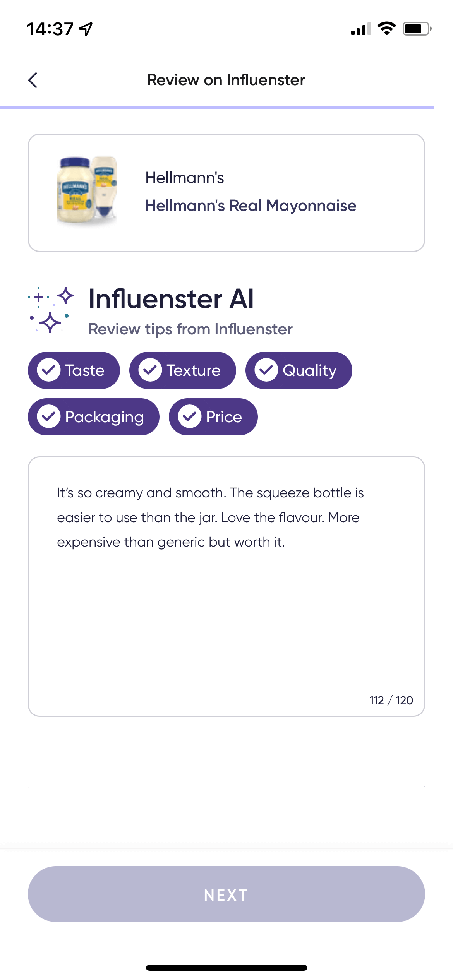Expand the Price review tip
The image size is (453, 980).
[x=213, y=416]
